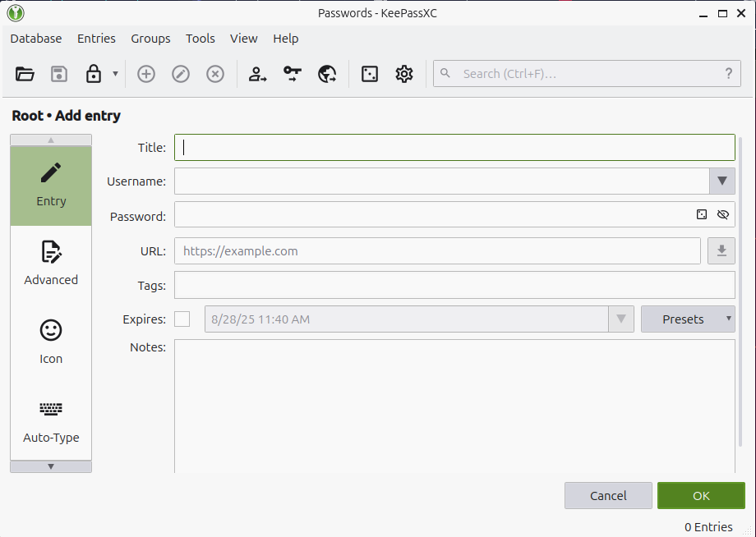Click the Copy URL globe icon
The image size is (756, 537).
tap(327, 74)
